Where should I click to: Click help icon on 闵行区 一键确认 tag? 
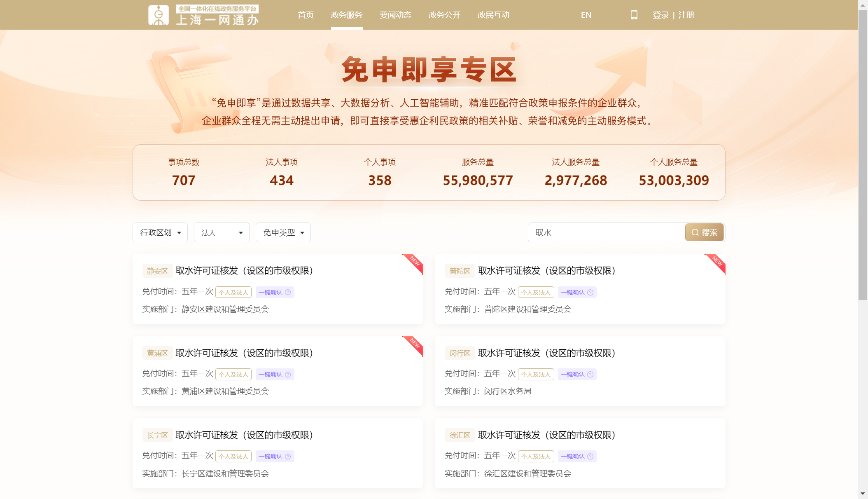590,374
